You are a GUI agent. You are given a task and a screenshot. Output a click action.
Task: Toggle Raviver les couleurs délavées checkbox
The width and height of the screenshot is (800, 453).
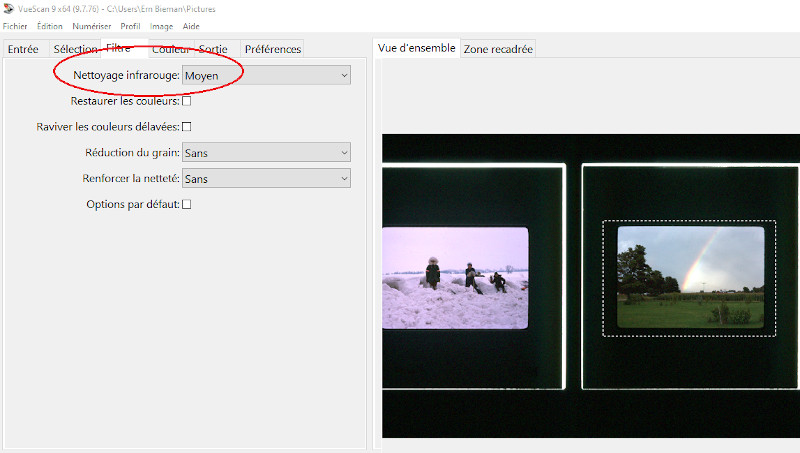(x=186, y=127)
